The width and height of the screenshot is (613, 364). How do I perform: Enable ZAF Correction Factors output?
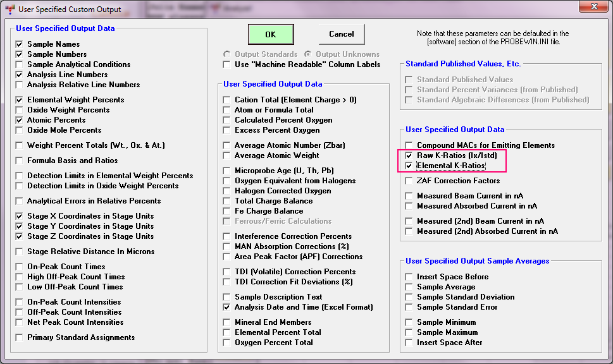pyautogui.click(x=409, y=181)
